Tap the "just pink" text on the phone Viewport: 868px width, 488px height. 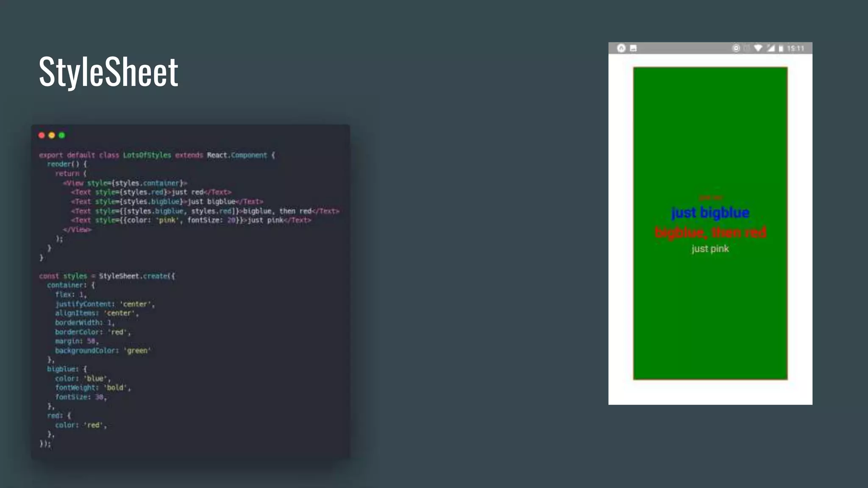pyautogui.click(x=710, y=249)
